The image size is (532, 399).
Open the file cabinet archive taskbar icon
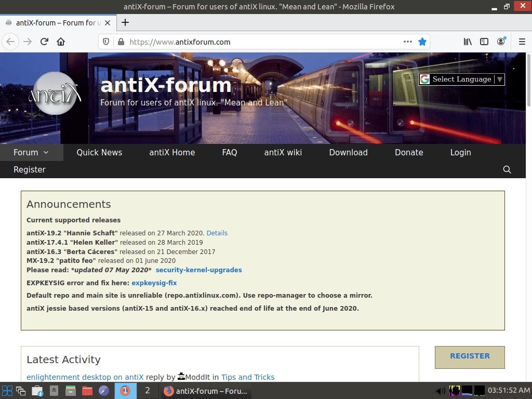(71, 391)
